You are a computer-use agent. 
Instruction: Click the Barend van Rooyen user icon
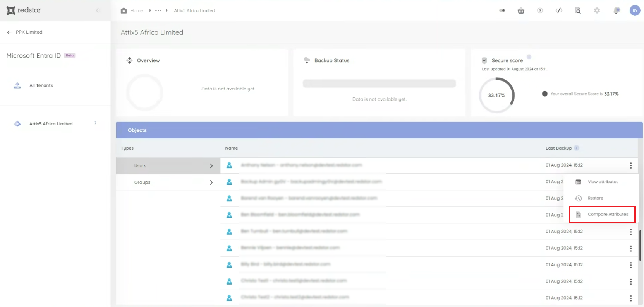[229, 198]
